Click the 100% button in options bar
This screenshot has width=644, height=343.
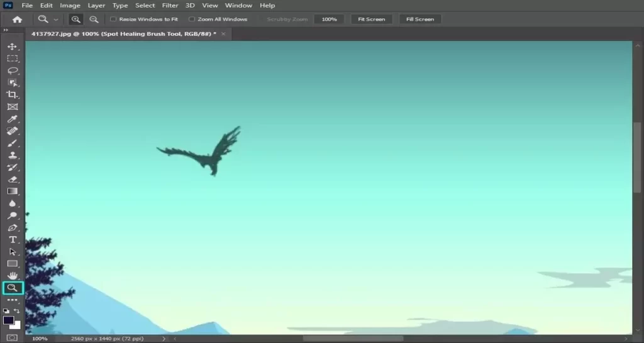329,19
